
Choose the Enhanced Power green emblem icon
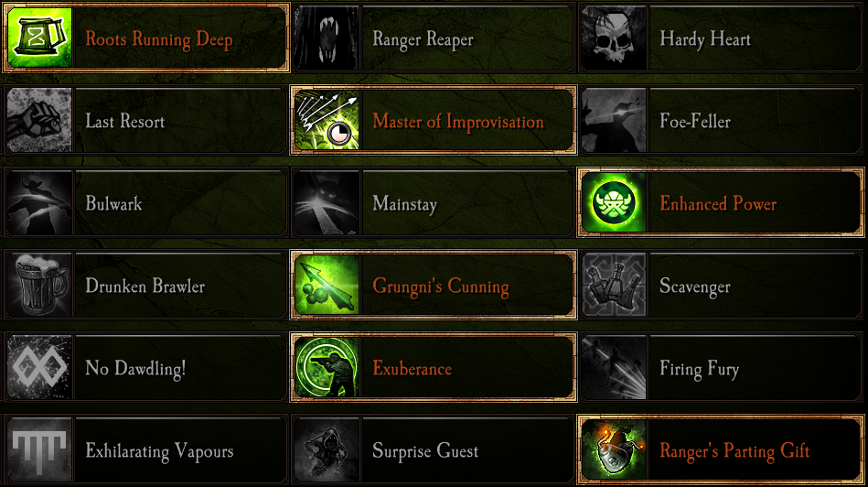coord(614,202)
